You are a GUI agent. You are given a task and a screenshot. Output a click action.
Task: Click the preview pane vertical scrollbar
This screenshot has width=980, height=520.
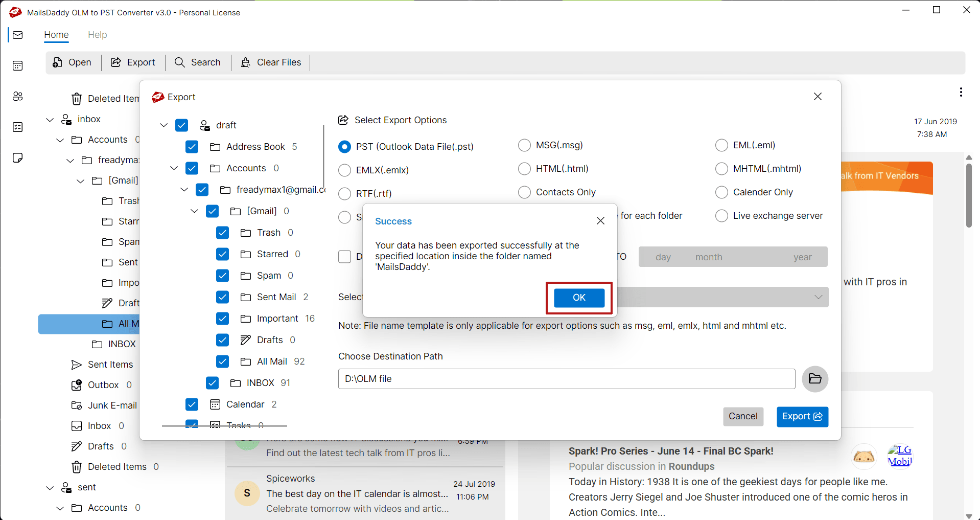[x=969, y=194]
